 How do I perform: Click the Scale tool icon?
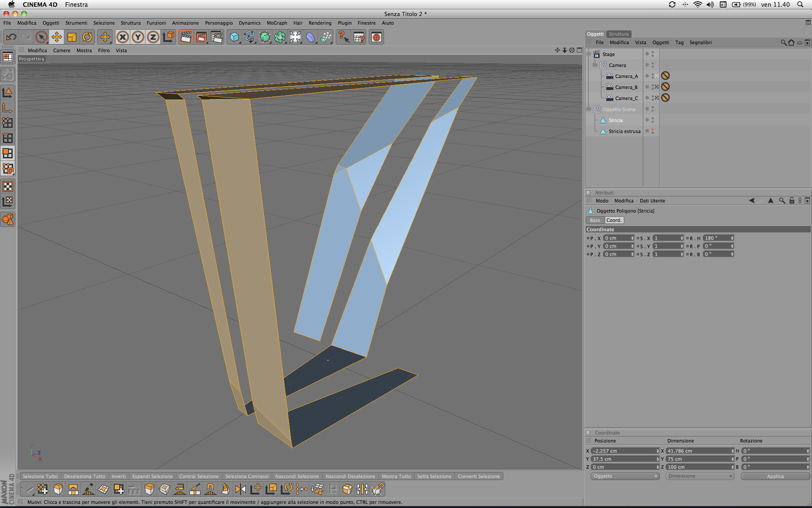pos(72,37)
